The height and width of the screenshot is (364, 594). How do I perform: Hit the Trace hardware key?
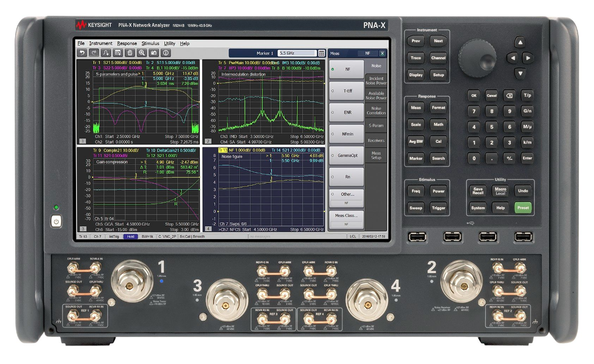[416, 58]
